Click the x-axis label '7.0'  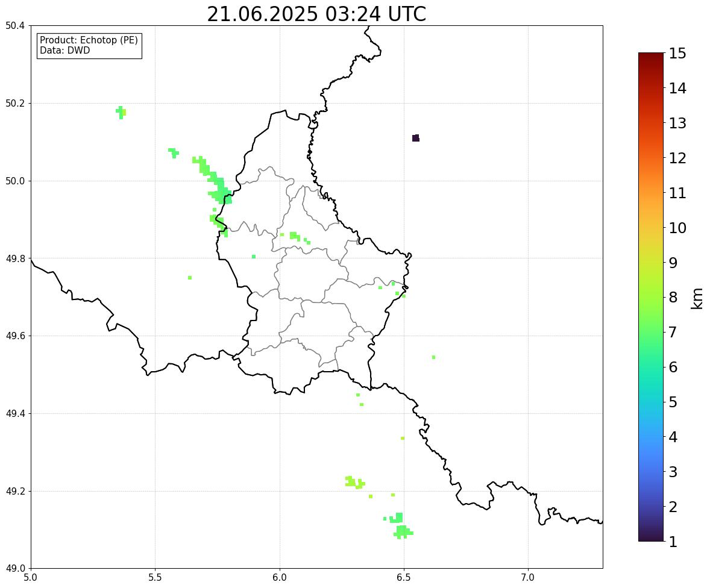point(528,578)
